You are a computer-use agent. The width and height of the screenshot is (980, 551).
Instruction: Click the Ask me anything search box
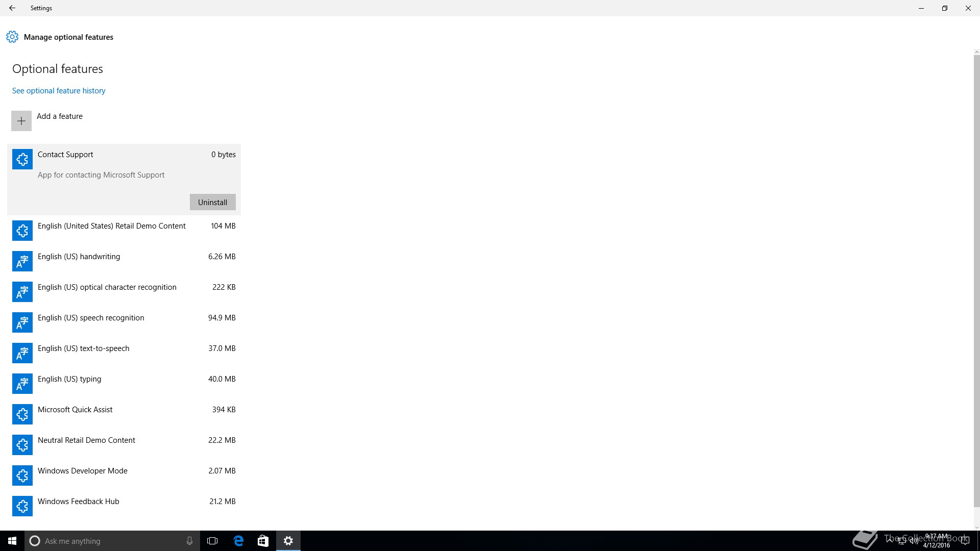(112, 541)
